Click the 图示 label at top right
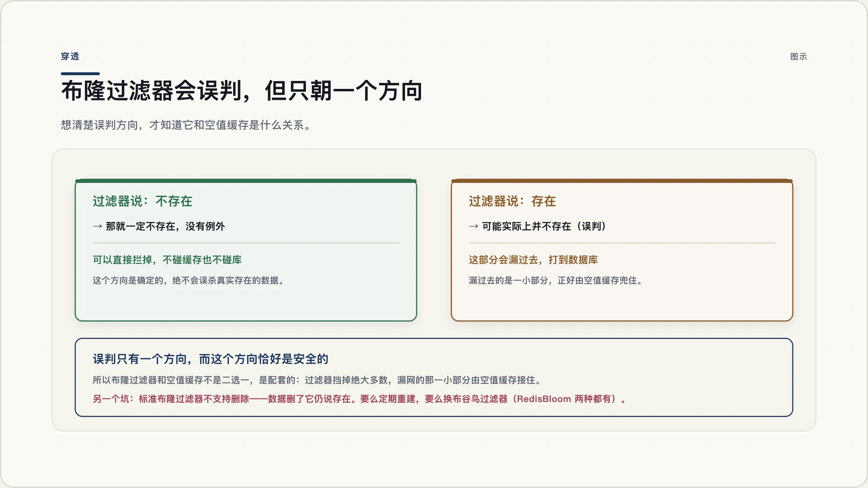The width and height of the screenshot is (868, 488). coord(799,56)
